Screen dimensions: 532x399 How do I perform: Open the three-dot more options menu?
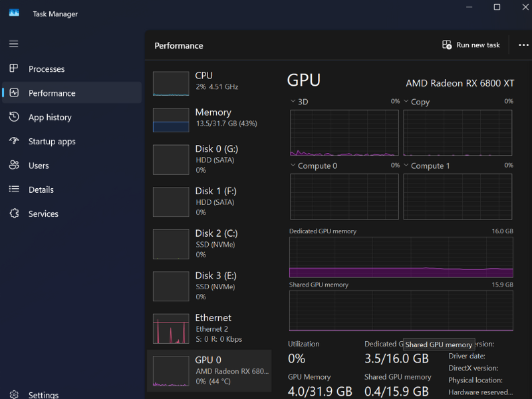point(523,45)
